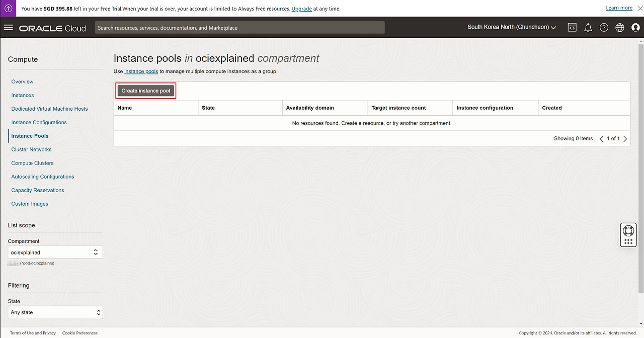Select Instance Configurations

(39, 122)
